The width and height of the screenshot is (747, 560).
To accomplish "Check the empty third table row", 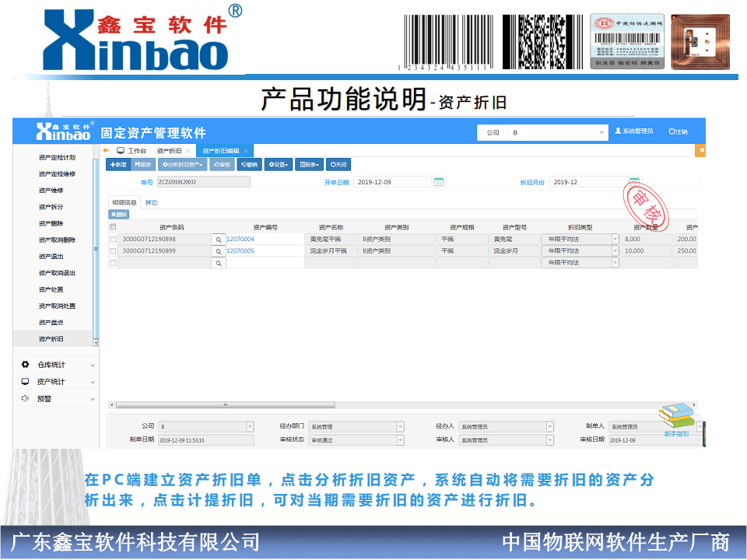I will click(113, 263).
